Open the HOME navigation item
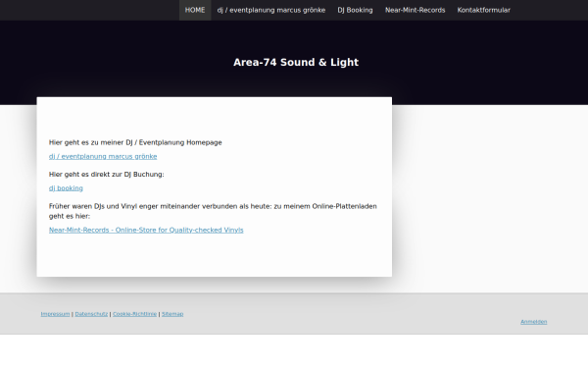The width and height of the screenshot is (588, 368). [x=195, y=10]
